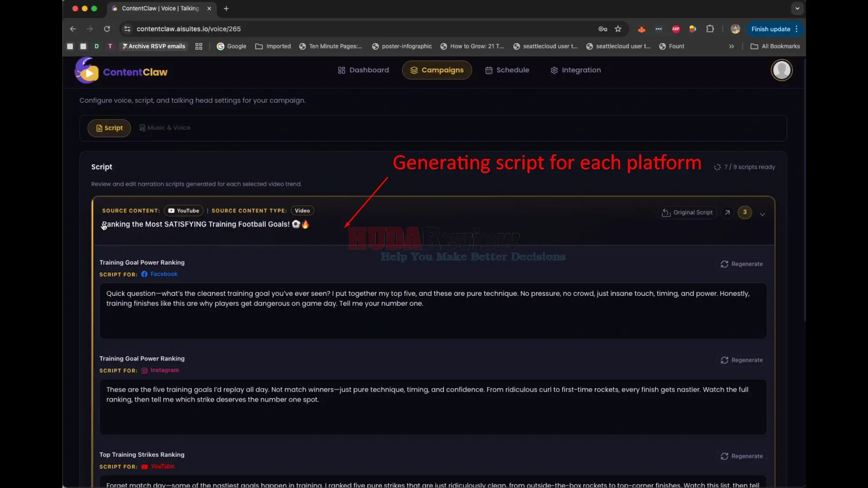The image size is (868, 488).
Task: Go back with browser back arrow
Action: click(73, 29)
